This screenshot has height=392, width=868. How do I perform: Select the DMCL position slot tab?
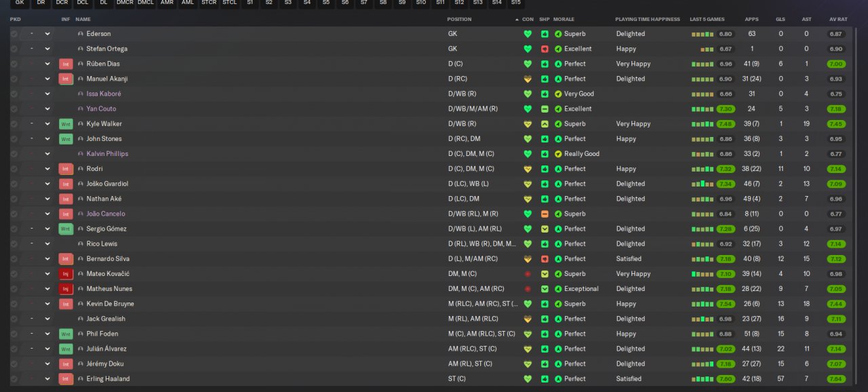tap(146, 3)
